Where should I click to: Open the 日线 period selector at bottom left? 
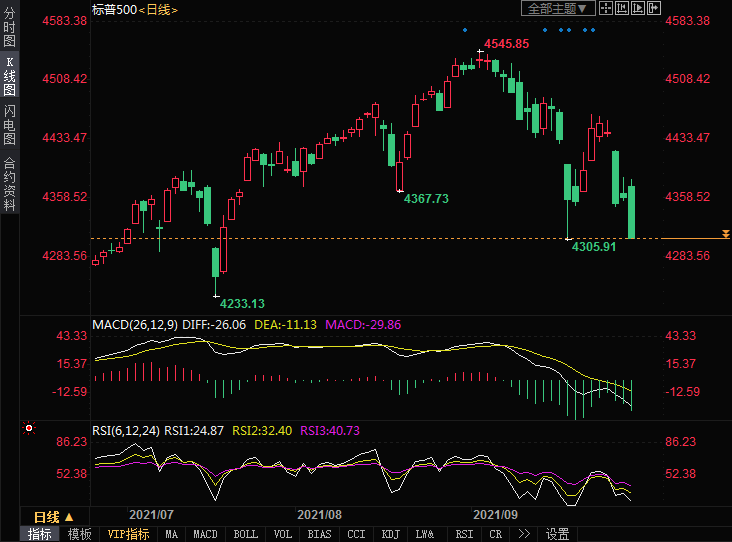(53, 516)
